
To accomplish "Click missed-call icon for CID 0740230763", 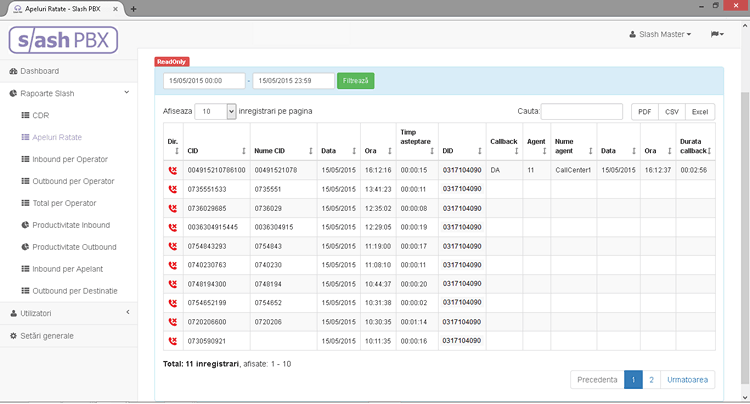I will pyautogui.click(x=173, y=265).
